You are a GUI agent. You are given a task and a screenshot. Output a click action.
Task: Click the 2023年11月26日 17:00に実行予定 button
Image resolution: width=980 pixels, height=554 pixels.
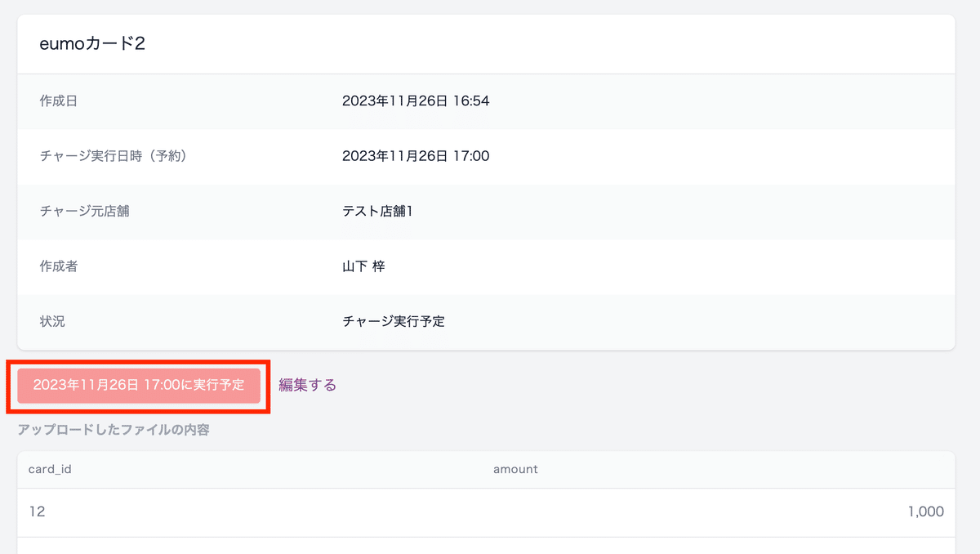(139, 386)
